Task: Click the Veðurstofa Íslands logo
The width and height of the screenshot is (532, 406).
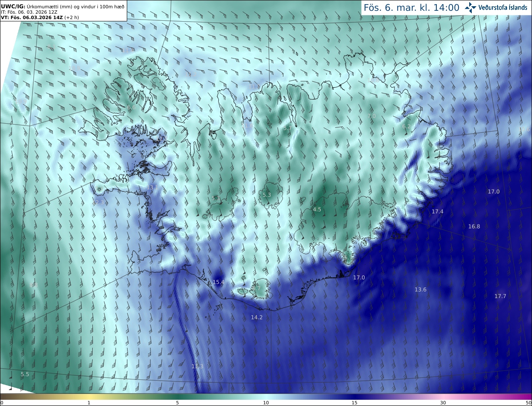Action: [496, 7]
